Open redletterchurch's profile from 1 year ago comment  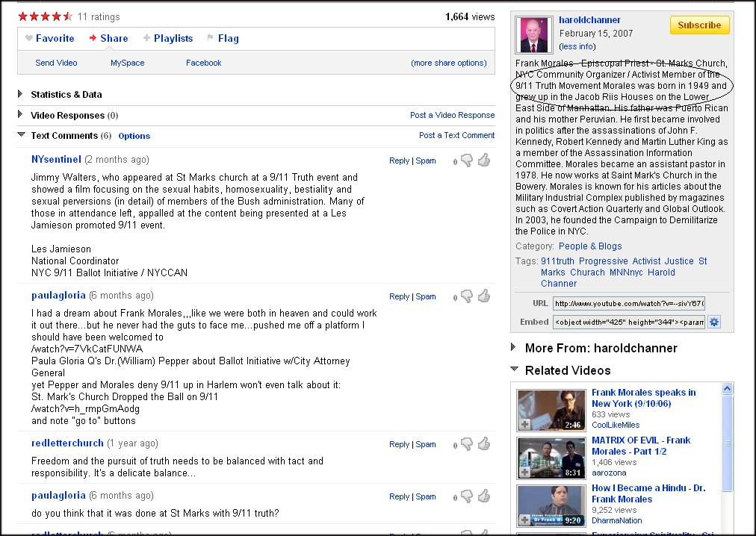pos(67,443)
